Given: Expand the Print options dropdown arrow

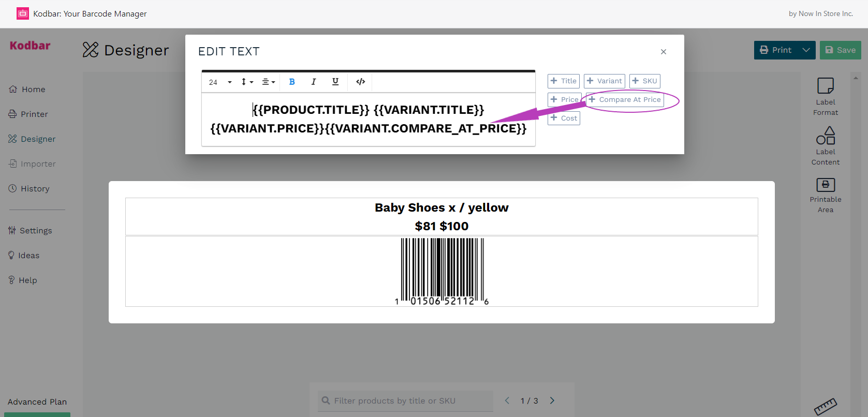Looking at the screenshot, I should [x=806, y=50].
